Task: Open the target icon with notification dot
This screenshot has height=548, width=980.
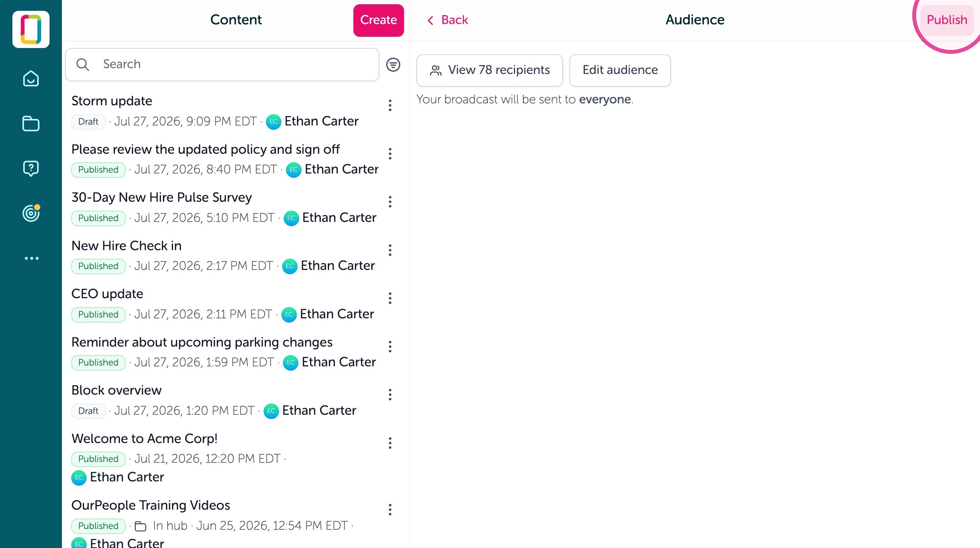Action: (x=31, y=213)
